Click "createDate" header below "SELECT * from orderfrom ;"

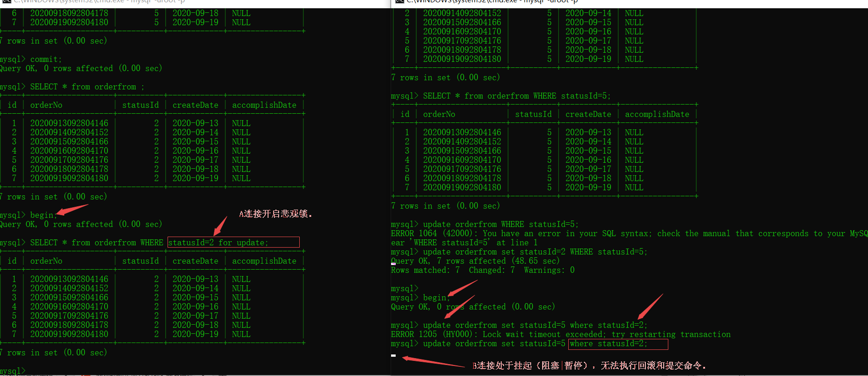click(196, 105)
